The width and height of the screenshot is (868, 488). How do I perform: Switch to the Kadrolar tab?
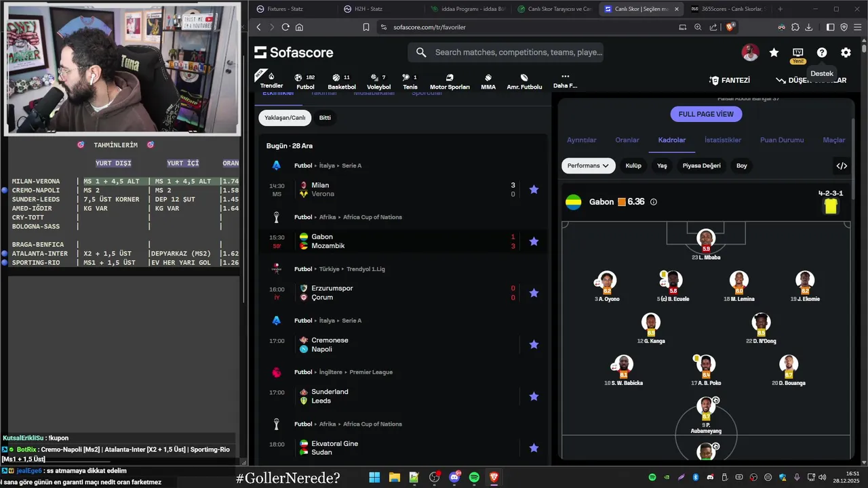pyautogui.click(x=672, y=140)
